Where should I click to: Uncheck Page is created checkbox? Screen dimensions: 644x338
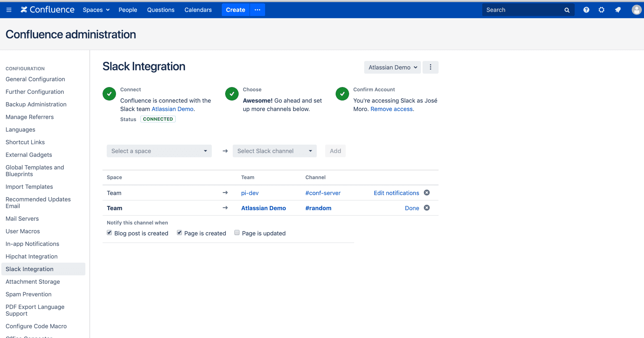[x=179, y=232]
